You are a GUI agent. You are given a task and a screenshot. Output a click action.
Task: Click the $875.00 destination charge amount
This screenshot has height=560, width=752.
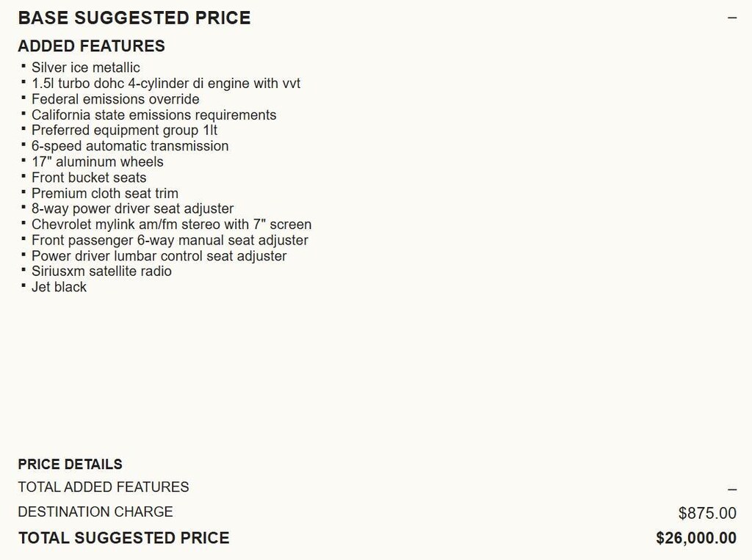click(706, 513)
